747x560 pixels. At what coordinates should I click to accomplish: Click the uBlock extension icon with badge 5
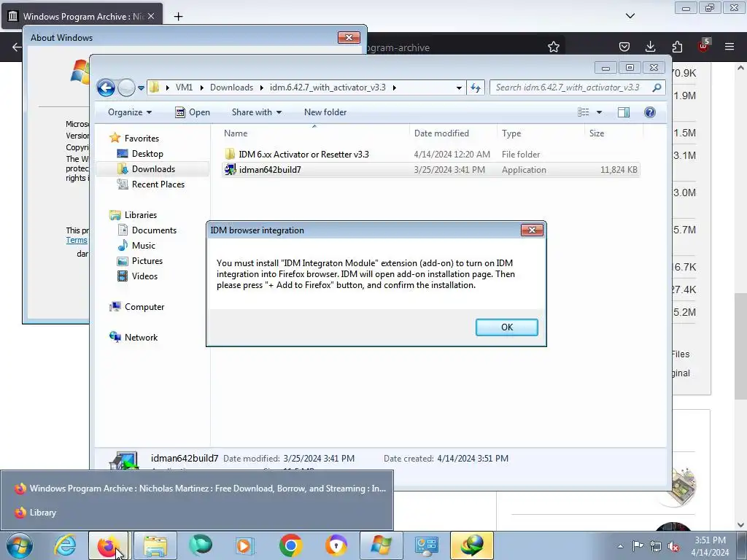click(704, 46)
